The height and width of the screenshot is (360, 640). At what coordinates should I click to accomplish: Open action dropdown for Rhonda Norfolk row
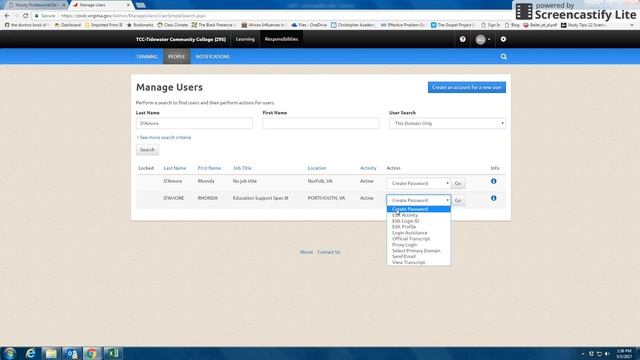tap(418, 183)
